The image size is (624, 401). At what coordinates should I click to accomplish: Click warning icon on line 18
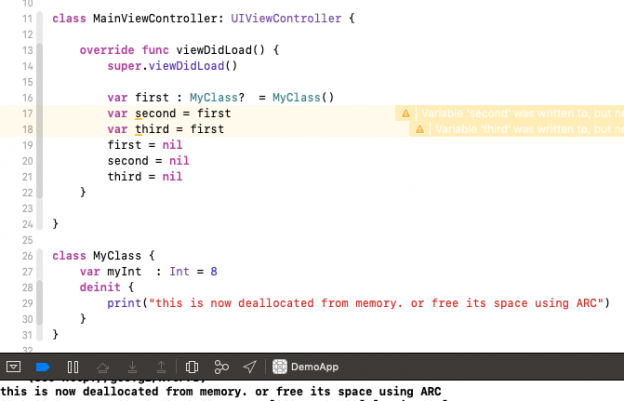[419, 129]
